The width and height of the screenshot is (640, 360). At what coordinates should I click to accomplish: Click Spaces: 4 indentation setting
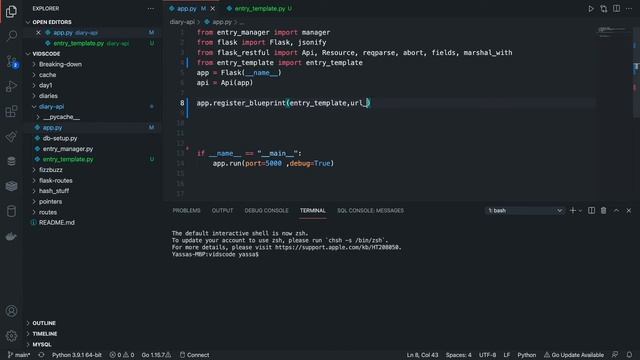[458, 355]
